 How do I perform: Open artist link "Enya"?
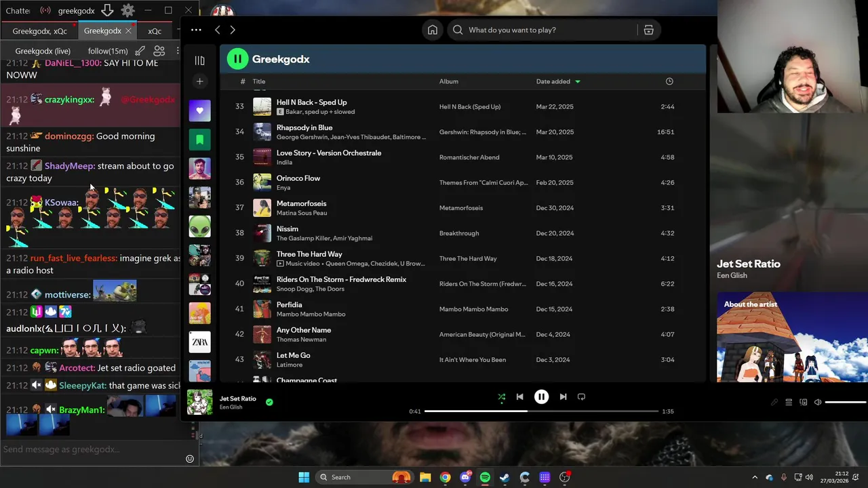pyautogui.click(x=283, y=188)
